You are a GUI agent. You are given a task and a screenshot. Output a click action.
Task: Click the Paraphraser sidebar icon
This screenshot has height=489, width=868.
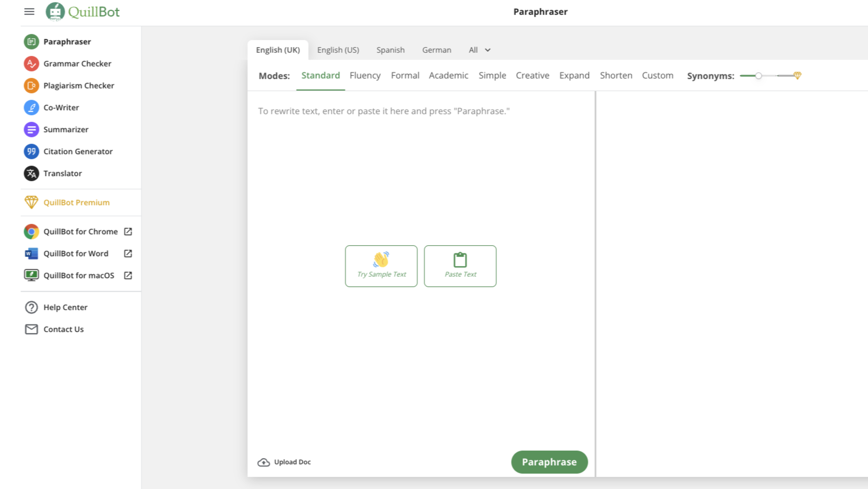click(31, 41)
